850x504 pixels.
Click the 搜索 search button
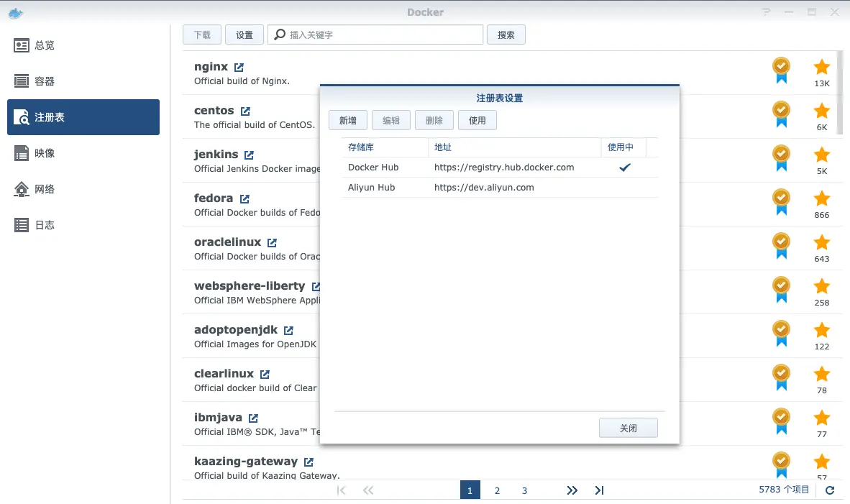(x=506, y=35)
